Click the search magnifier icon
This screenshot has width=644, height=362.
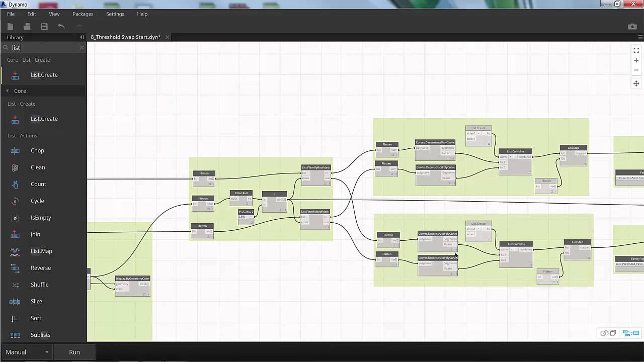click(6, 48)
